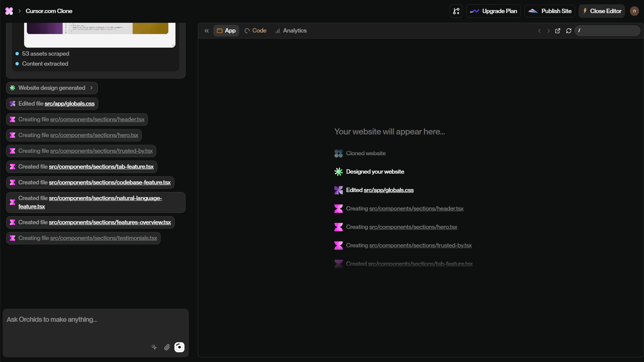Viewport: 644px width, 362px height.
Task: Click the Close Editor button
Action: (x=602, y=11)
